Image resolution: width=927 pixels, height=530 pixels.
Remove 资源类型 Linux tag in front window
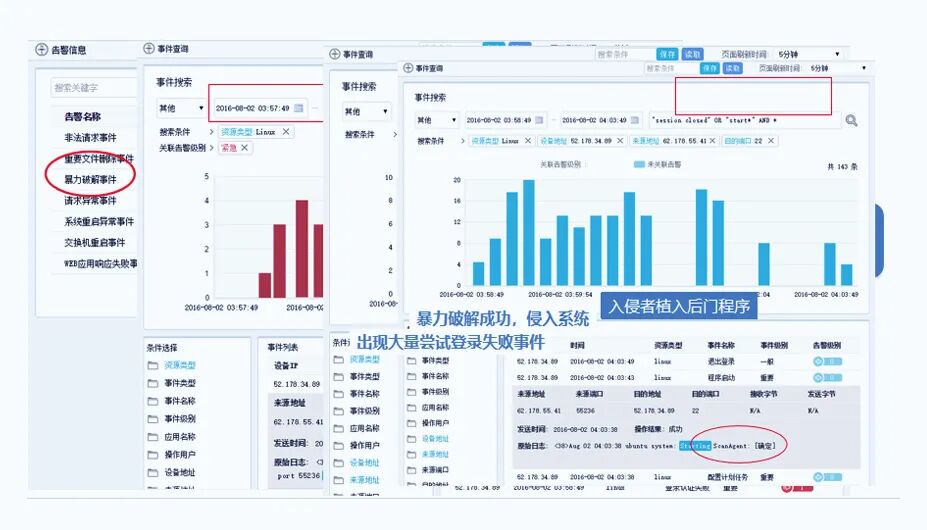(527, 141)
